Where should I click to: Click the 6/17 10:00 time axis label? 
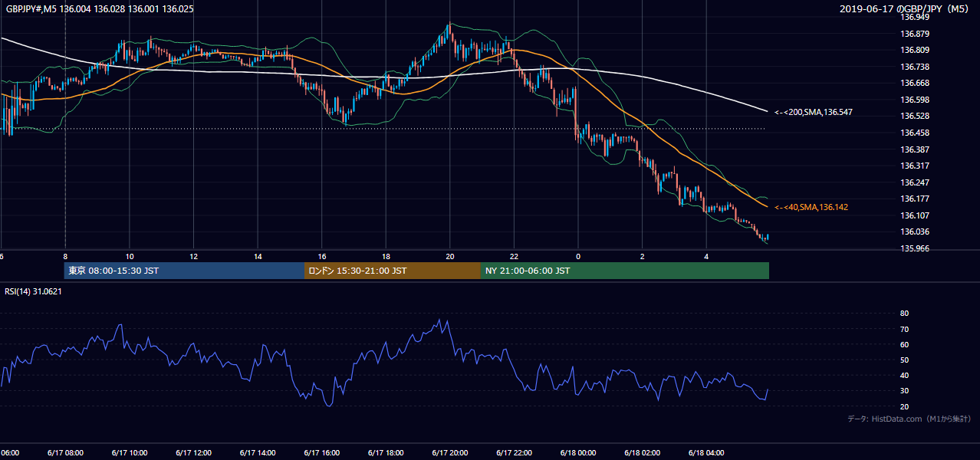pyautogui.click(x=129, y=452)
